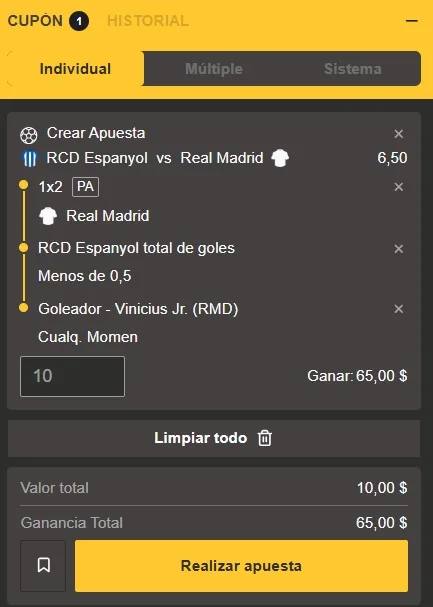The width and height of the screenshot is (433, 607).
Task: Collapse the coupon panel with the minus icon
Action: [412, 21]
